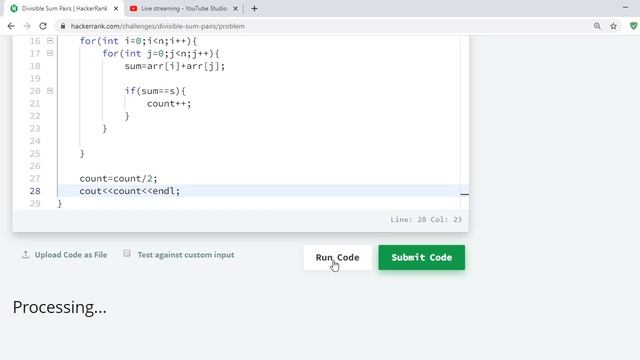The height and width of the screenshot is (360, 640).
Task: Click the hackerrank.com address bar URL
Action: click(x=158, y=26)
